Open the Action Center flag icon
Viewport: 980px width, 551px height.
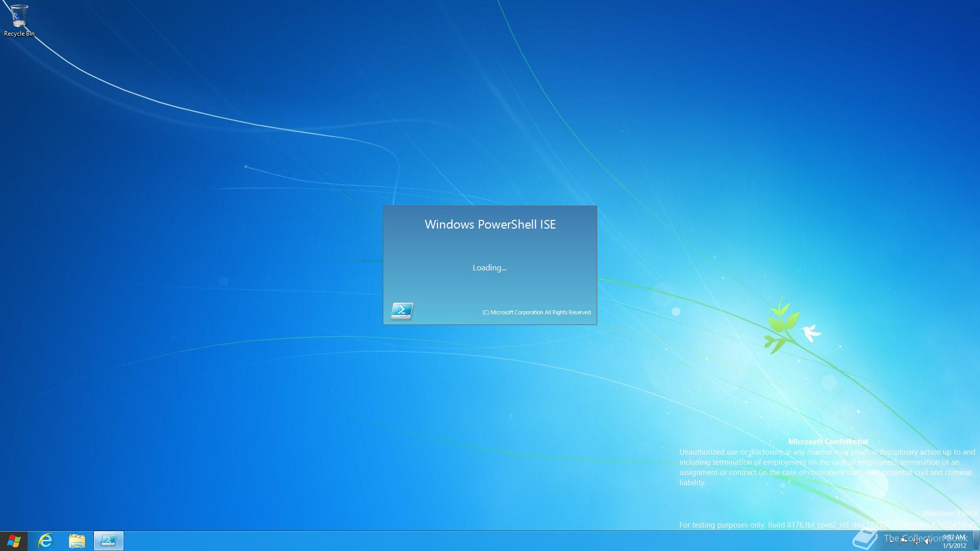(903, 541)
